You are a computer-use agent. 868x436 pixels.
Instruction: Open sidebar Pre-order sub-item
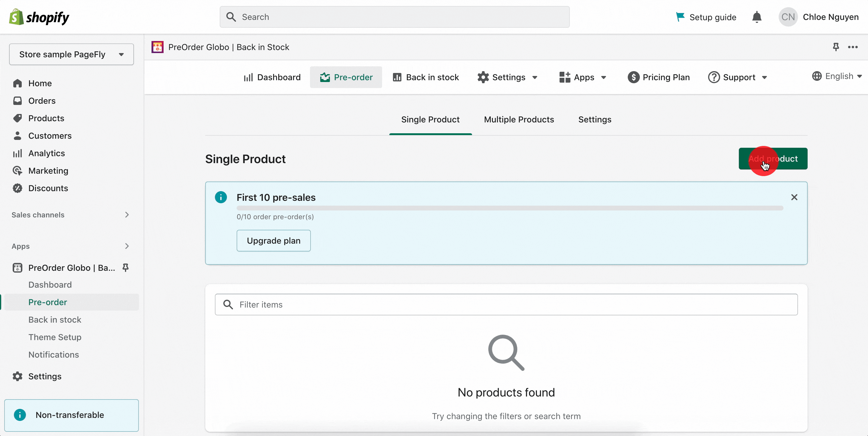click(72, 302)
